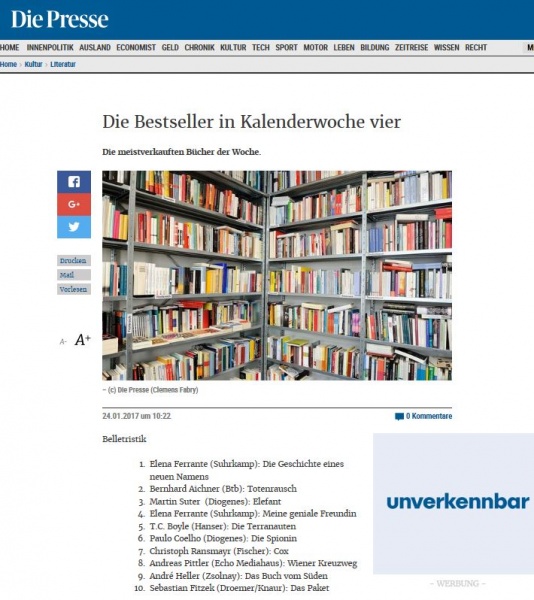Decrease font size with A- icon

coord(63,342)
